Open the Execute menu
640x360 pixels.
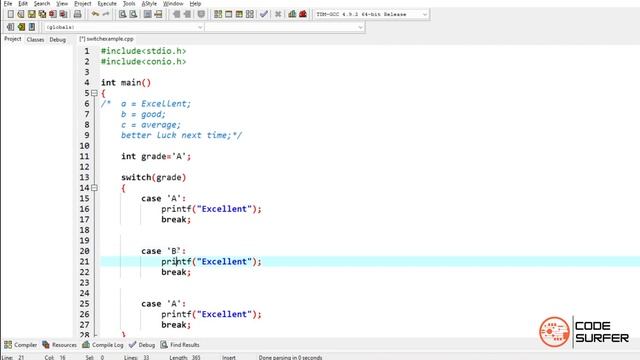pyautogui.click(x=107, y=4)
